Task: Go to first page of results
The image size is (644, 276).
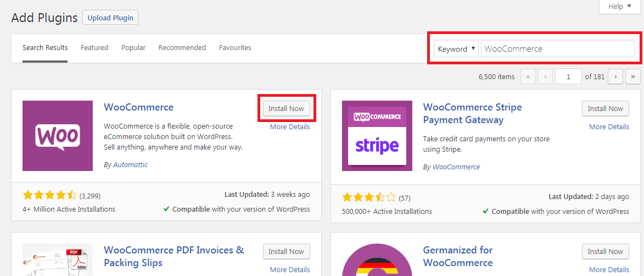Action: tap(528, 76)
